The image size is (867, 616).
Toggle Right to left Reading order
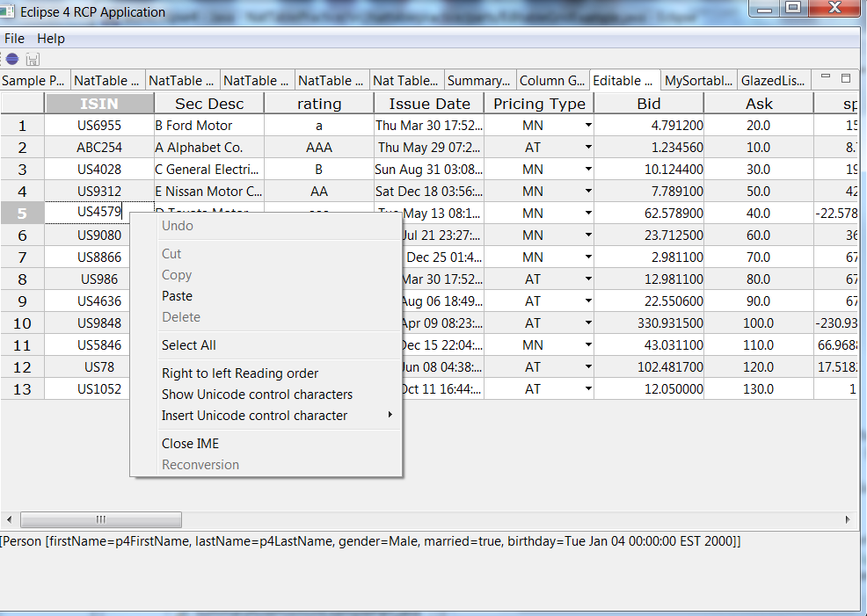click(240, 373)
